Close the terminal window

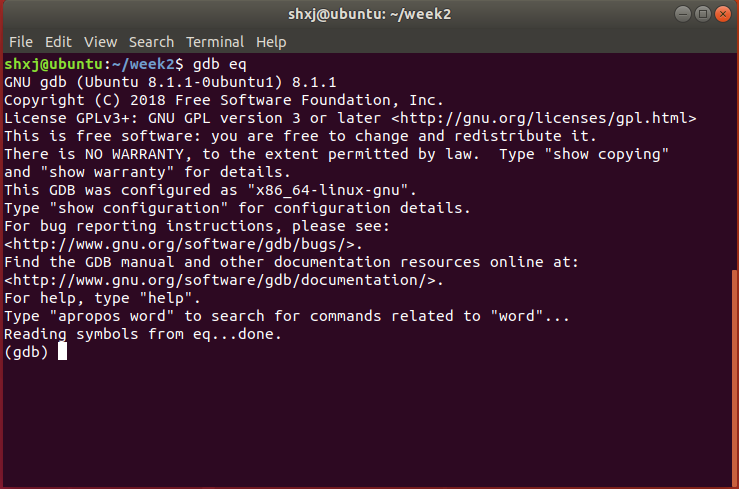click(723, 14)
